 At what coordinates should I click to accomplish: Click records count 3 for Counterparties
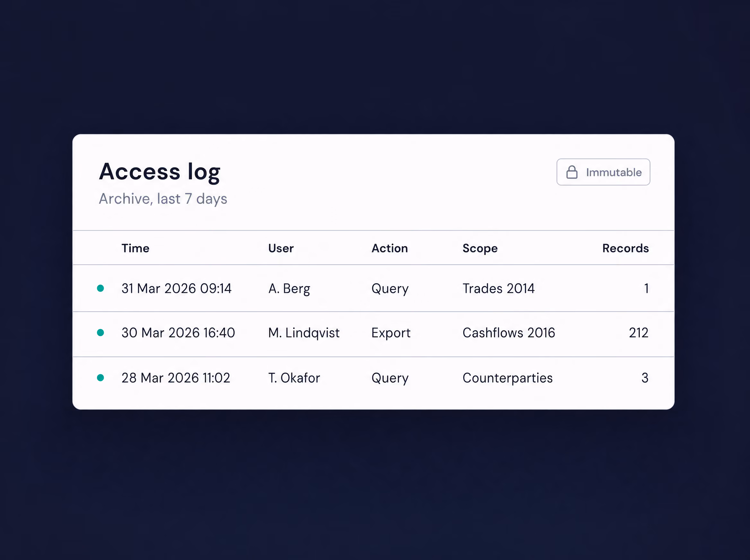click(645, 378)
